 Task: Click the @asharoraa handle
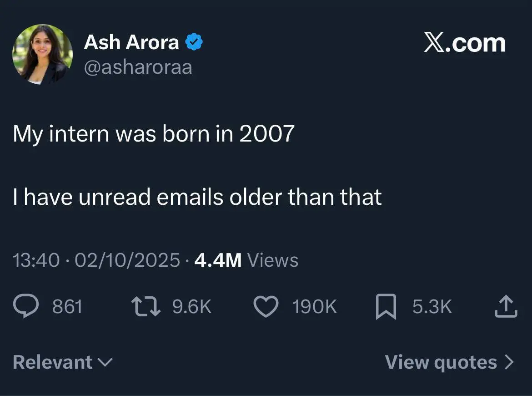point(138,67)
